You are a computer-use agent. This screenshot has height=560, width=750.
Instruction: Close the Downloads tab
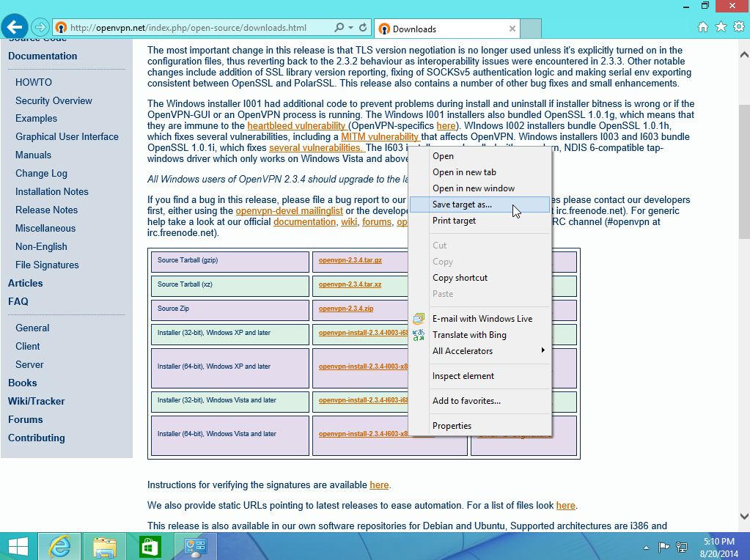coord(512,29)
